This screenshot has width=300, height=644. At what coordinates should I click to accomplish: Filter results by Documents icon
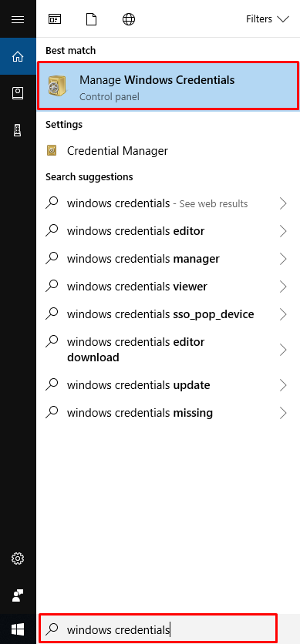point(91,19)
